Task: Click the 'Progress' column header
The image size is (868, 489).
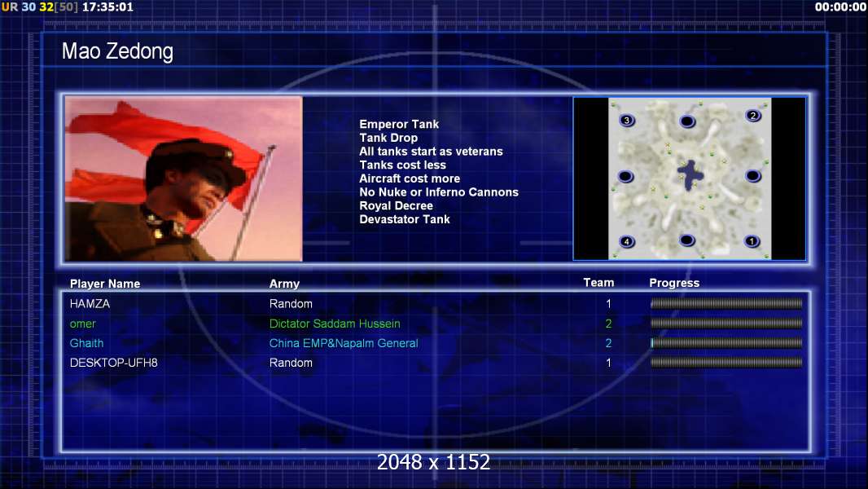Action: click(674, 283)
